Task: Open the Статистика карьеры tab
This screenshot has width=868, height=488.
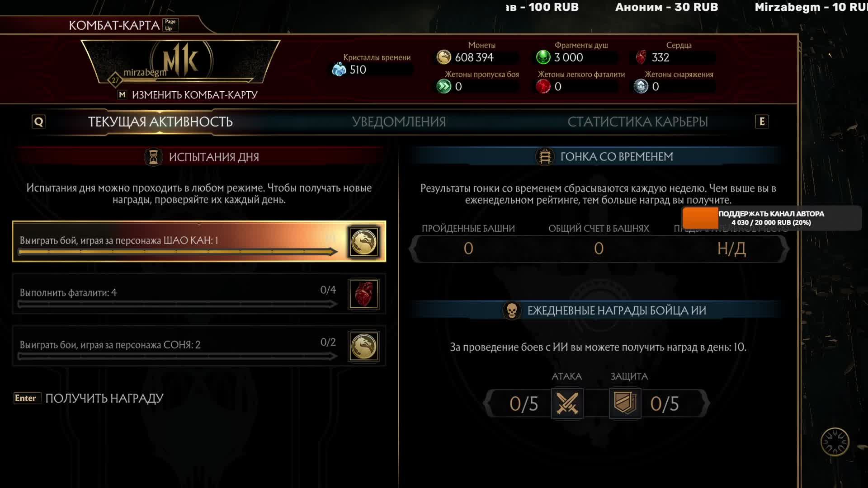Action: click(x=637, y=122)
